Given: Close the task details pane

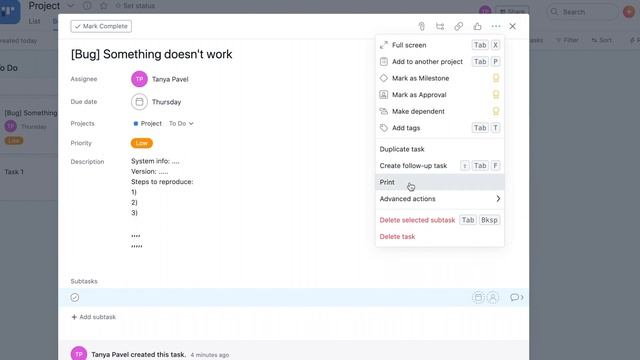Looking at the screenshot, I should 513,27.
